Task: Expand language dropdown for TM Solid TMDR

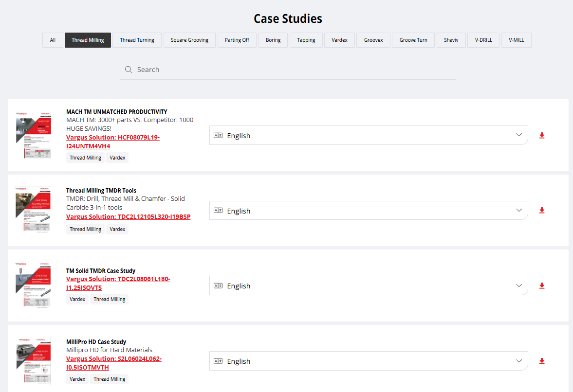Action: click(x=519, y=285)
